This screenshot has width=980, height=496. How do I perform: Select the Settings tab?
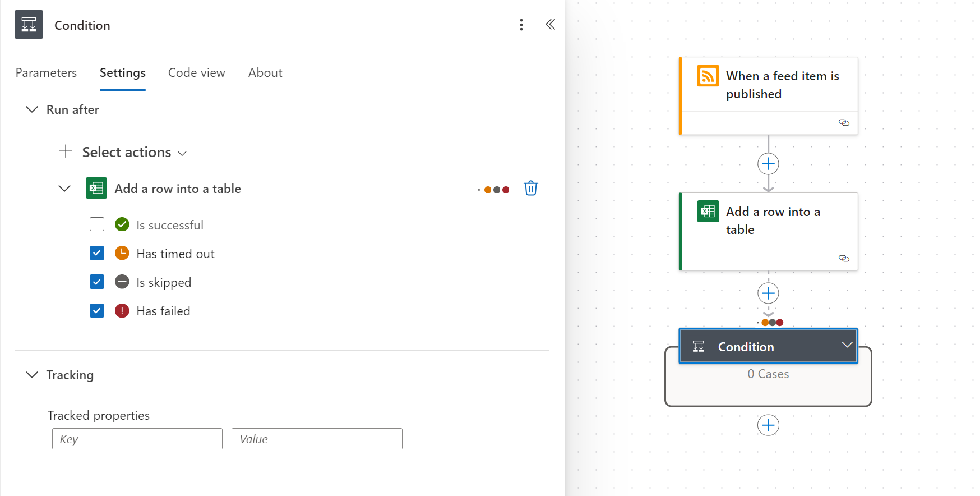(x=123, y=72)
